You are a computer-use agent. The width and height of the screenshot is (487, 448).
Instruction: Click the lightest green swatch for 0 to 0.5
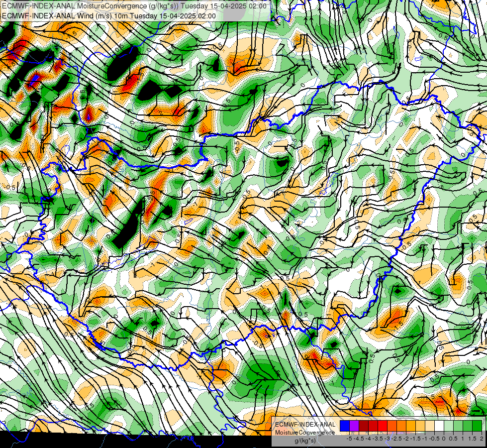[449, 426]
